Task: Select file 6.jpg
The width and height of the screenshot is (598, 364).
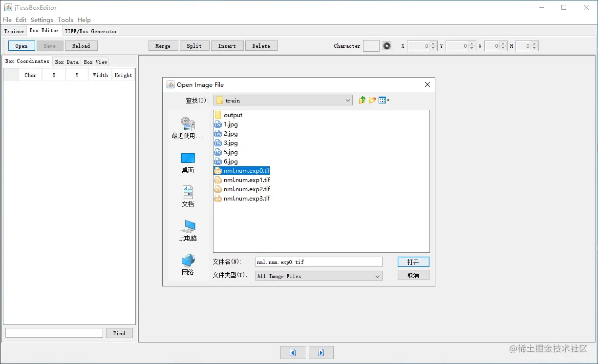Action: (226, 162)
